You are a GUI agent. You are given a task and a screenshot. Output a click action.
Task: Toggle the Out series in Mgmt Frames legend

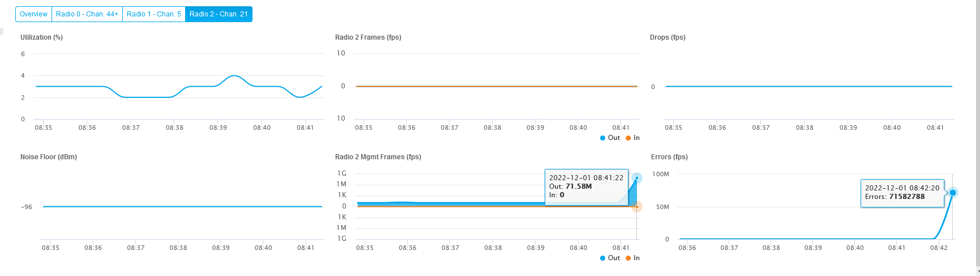(x=610, y=258)
